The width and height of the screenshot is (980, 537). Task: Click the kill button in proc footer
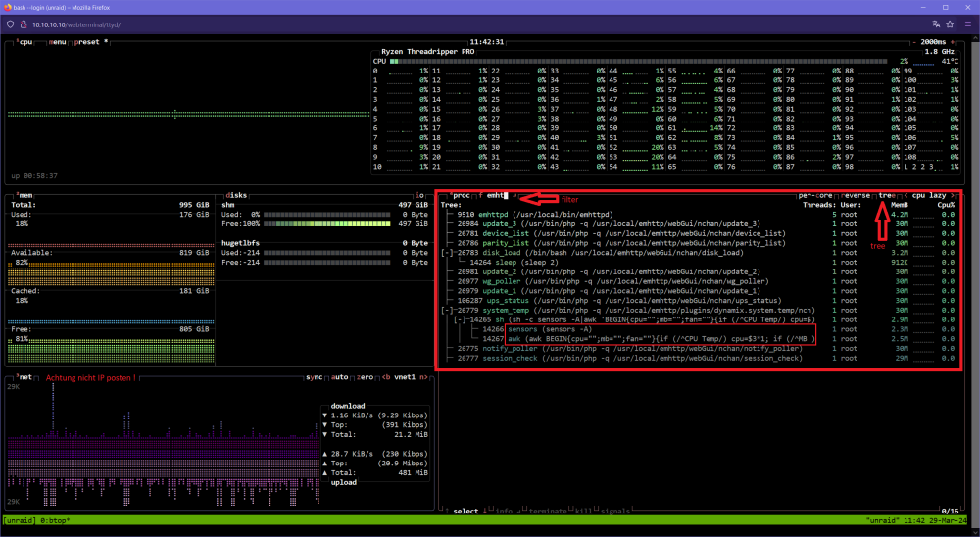pyautogui.click(x=582, y=511)
